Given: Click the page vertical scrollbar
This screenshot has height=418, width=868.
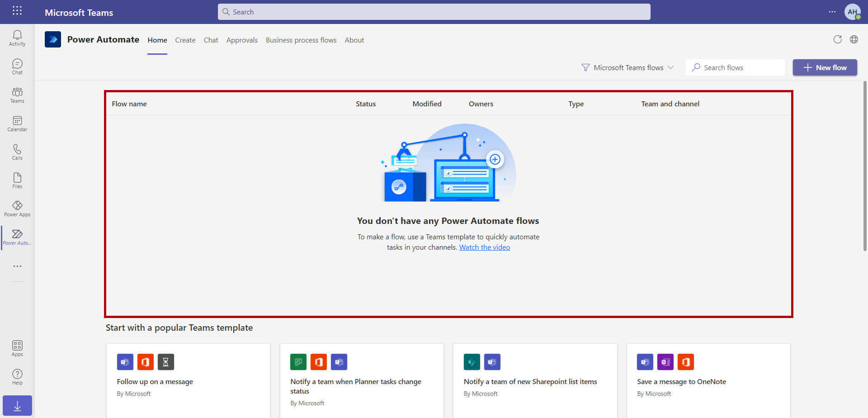Looking at the screenshot, I should coord(865,166).
